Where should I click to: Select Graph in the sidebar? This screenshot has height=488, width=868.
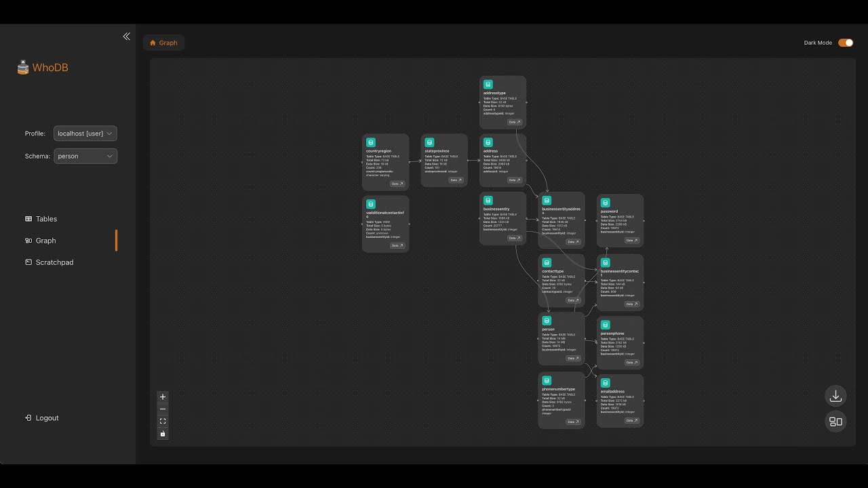[x=45, y=241]
